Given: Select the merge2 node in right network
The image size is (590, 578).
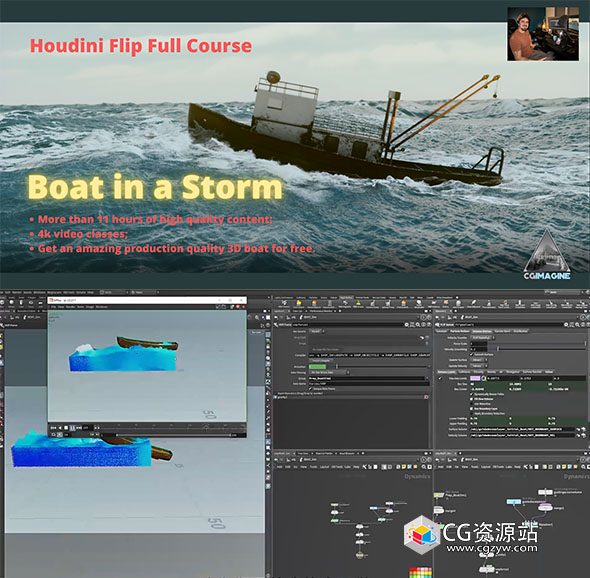Looking at the screenshot, I should (545, 508).
